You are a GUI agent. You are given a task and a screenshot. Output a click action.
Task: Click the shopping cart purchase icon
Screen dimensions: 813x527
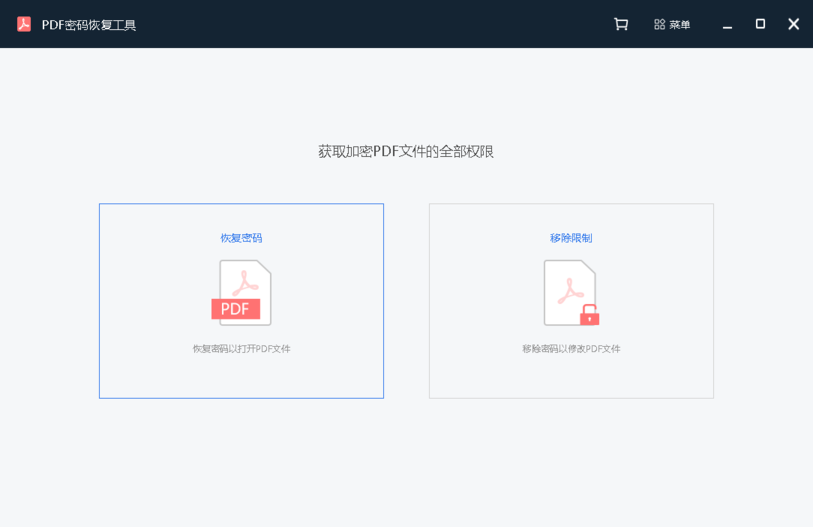coord(621,24)
